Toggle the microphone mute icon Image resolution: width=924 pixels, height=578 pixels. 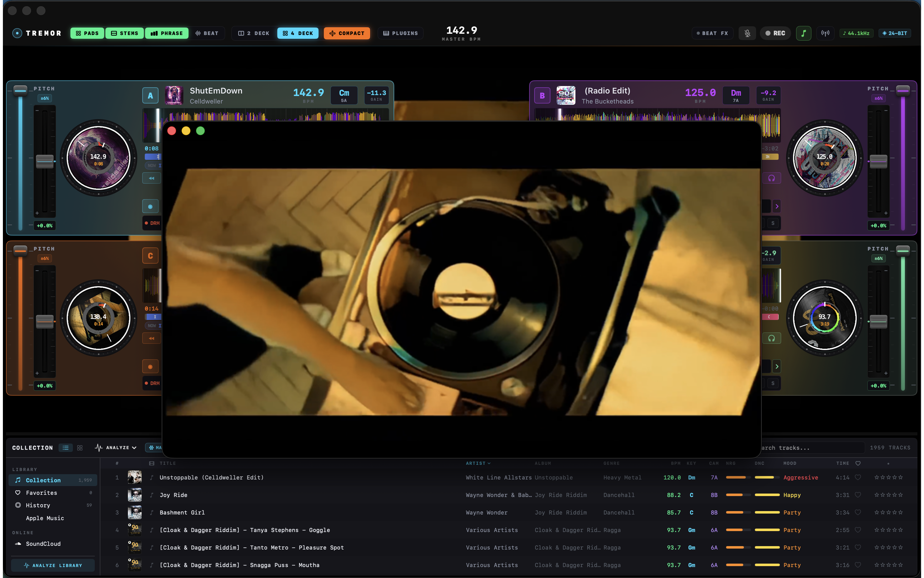747,33
